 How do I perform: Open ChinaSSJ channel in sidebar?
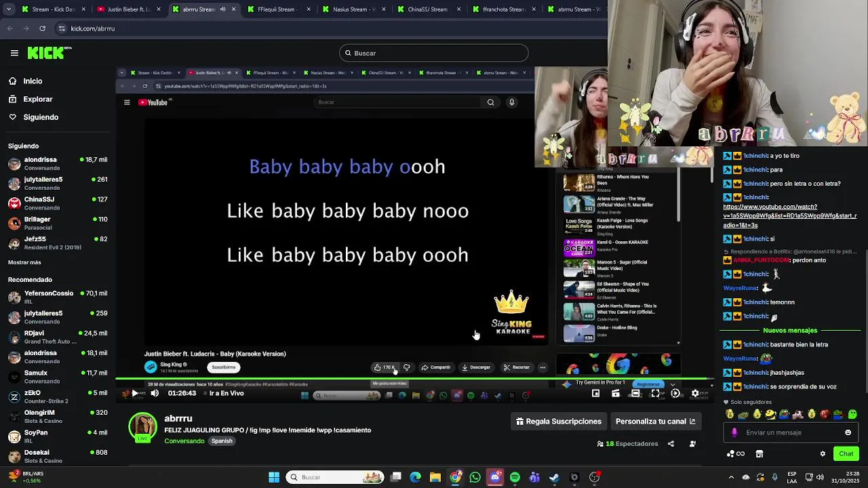[x=58, y=203]
